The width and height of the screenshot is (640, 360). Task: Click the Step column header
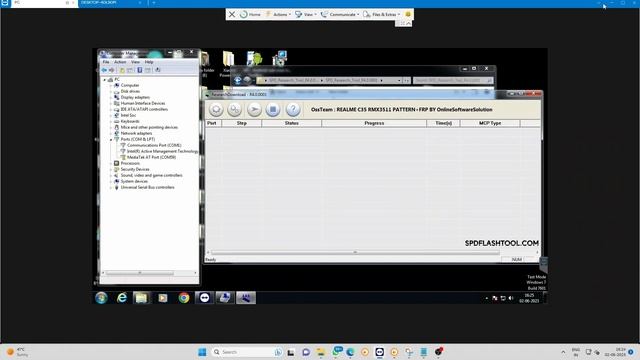point(242,123)
